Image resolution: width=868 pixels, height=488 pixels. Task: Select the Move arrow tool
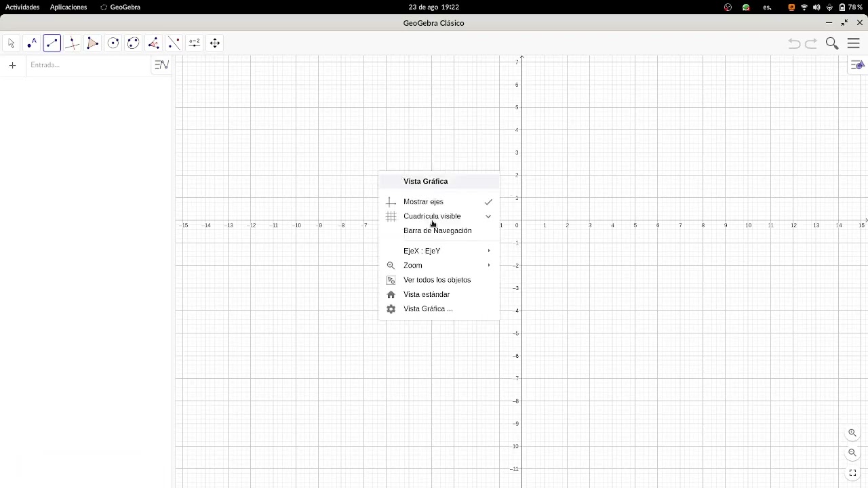click(x=12, y=43)
